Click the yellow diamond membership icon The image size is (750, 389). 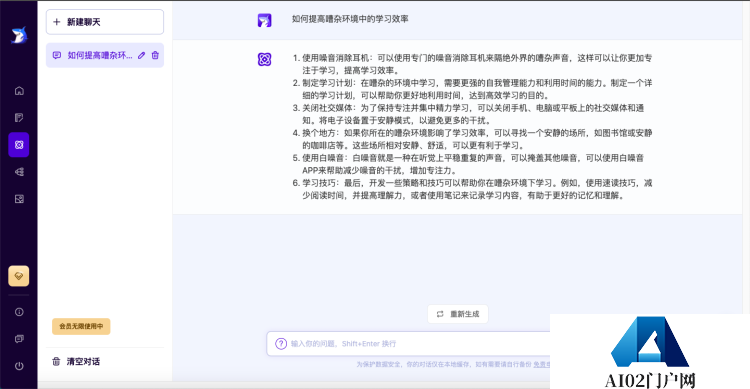pos(19,276)
